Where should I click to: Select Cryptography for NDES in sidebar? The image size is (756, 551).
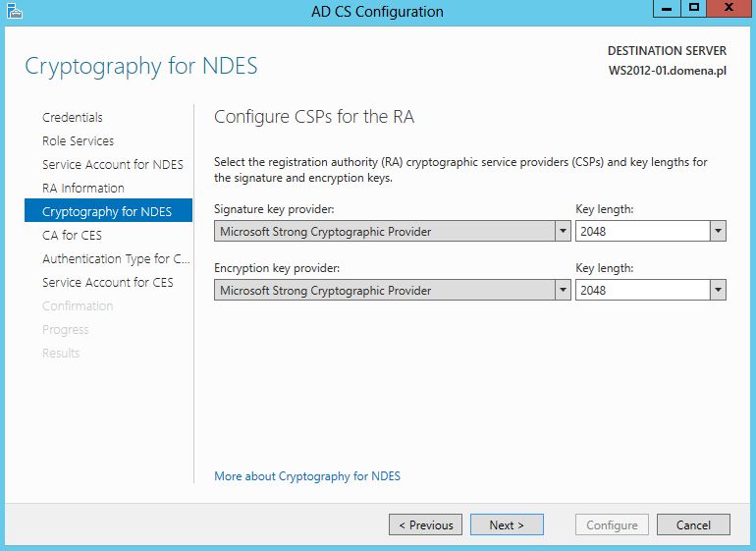point(108,210)
